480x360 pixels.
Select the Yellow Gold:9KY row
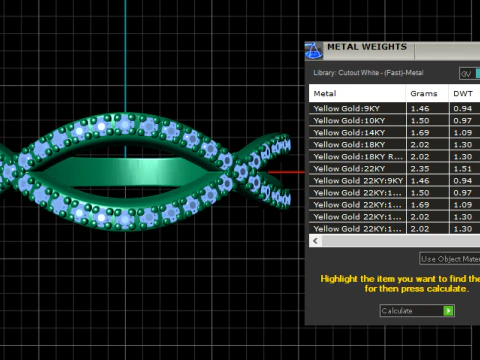click(394, 108)
